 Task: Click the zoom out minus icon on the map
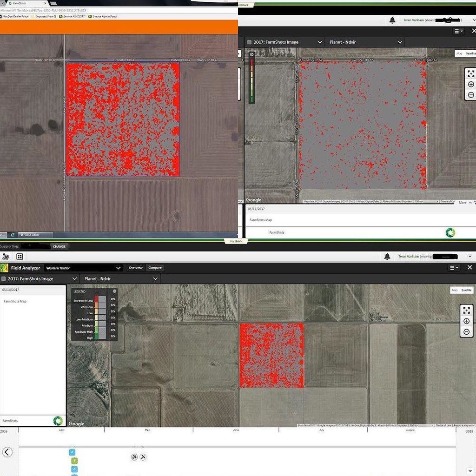(467, 331)
